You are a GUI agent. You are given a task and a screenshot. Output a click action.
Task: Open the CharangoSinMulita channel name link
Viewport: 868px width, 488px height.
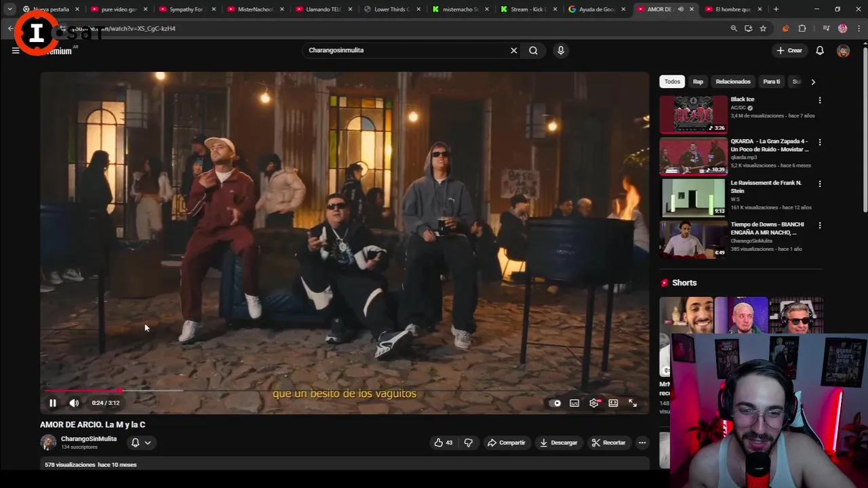point(89,439)
